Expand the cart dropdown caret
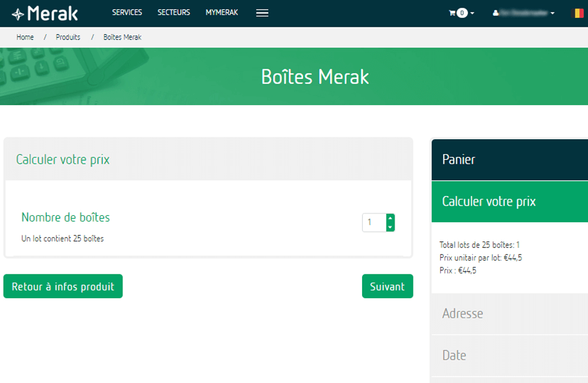Image resolution: width=588 pixels, height=383 pixels. pos(473,13)
